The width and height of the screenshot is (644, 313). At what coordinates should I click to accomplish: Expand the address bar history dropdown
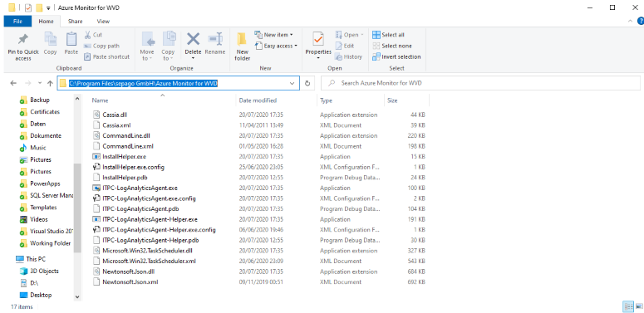click(293, 83)
